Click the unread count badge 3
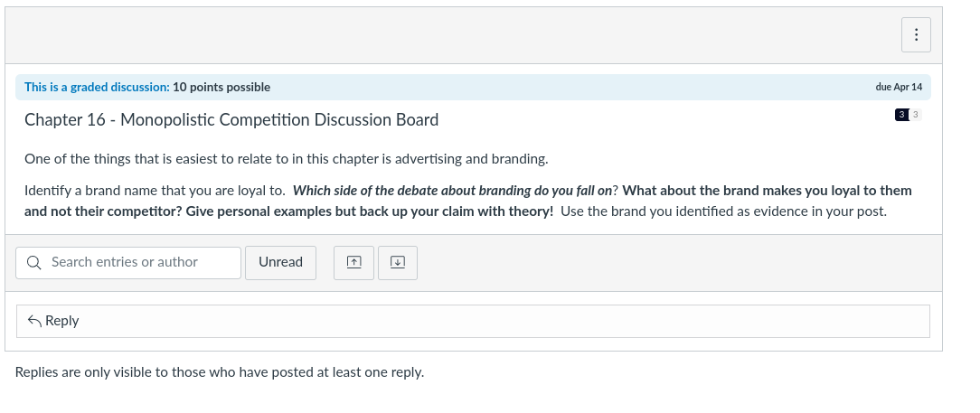The width and height of the screenshot is (980, 413). click(x=901, y=115)
